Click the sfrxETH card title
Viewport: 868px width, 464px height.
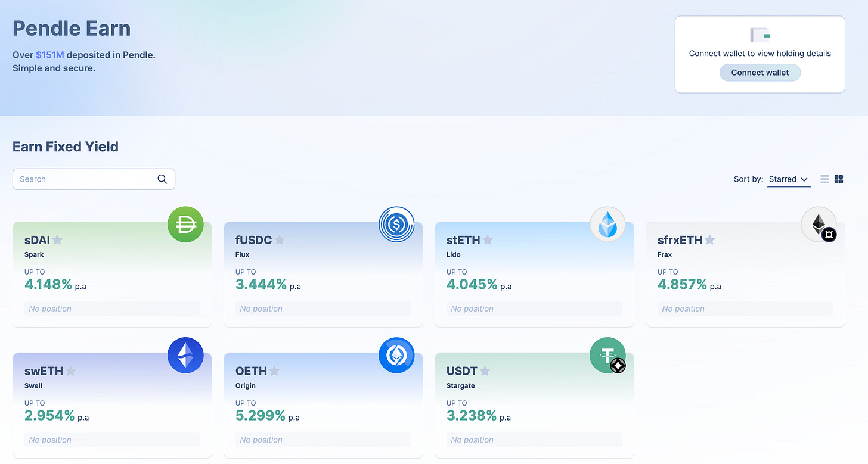[680, 240]
